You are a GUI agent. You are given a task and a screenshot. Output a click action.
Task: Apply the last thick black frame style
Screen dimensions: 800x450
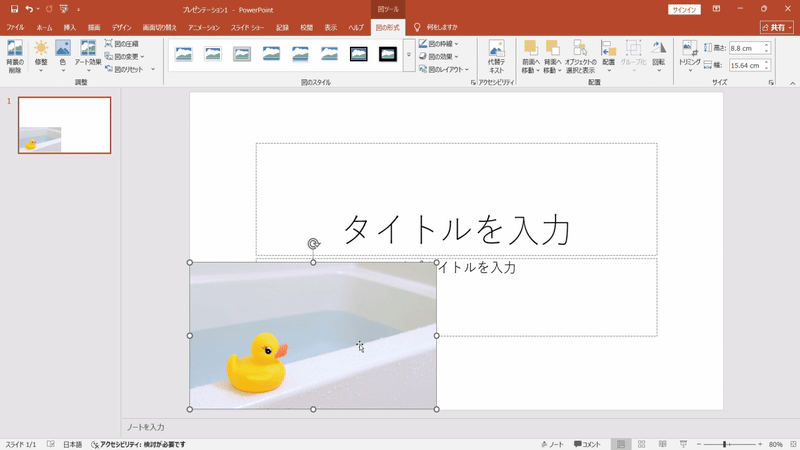[388, 54]
